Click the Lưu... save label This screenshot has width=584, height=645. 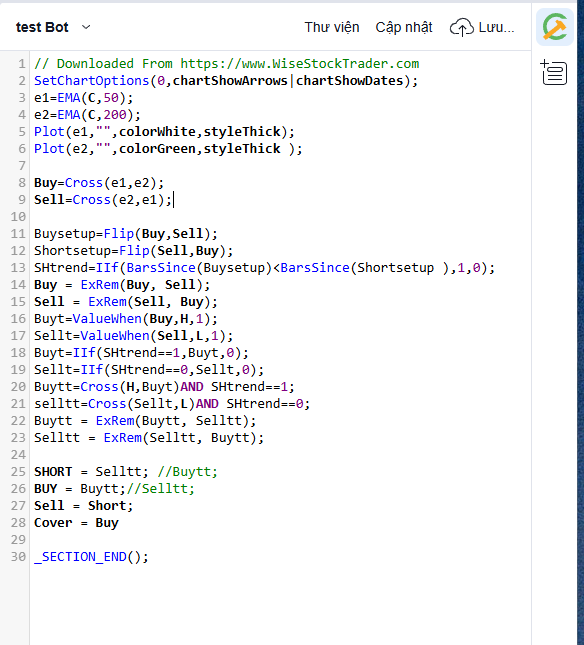click(x=496, y=27)
